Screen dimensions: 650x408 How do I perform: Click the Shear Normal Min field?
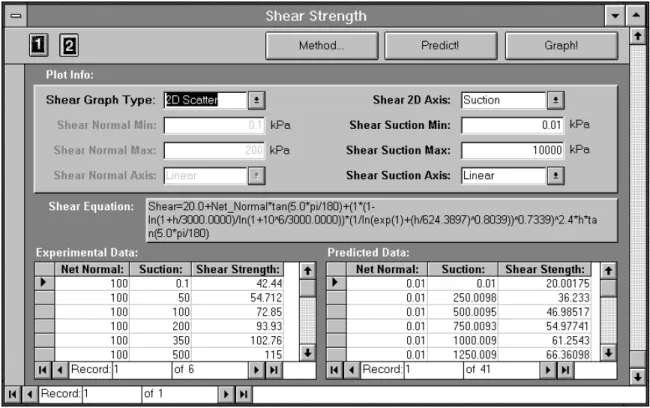click(x=214, y=125)
